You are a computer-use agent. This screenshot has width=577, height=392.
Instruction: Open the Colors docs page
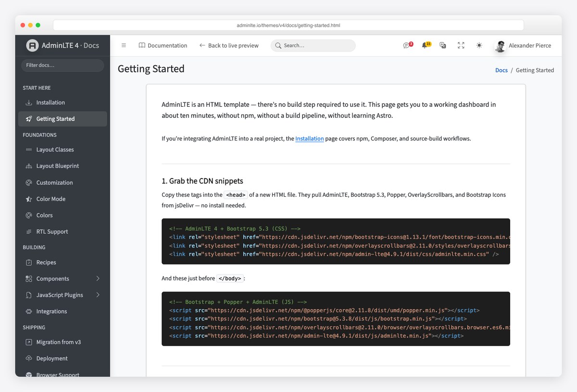63,215
